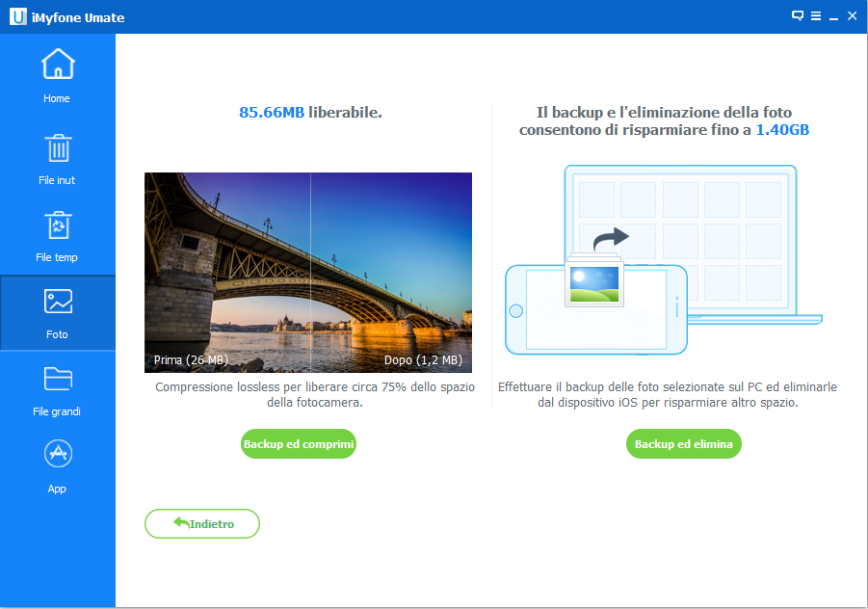868x609 pixels.
Task: Select the App store icon in sidebar
Action: (x=58, y=455)
